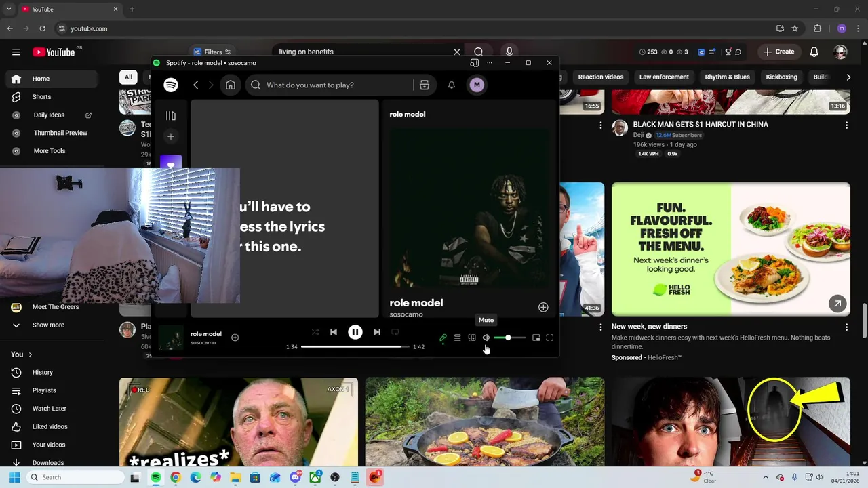This screenshot has height=488, width=868.
Task: Add role model to Liked Songs in player bar
Action: pyautogui.click(x=235, y=338)
